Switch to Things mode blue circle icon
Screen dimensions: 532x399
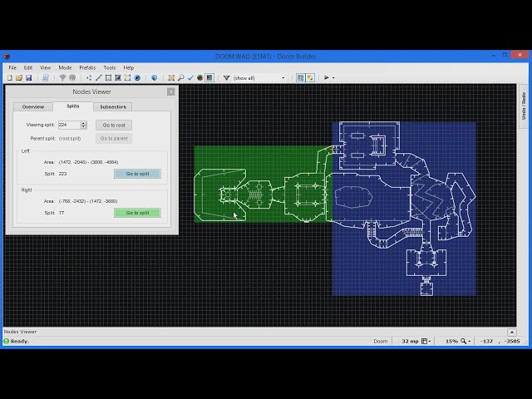coord(137,78)
